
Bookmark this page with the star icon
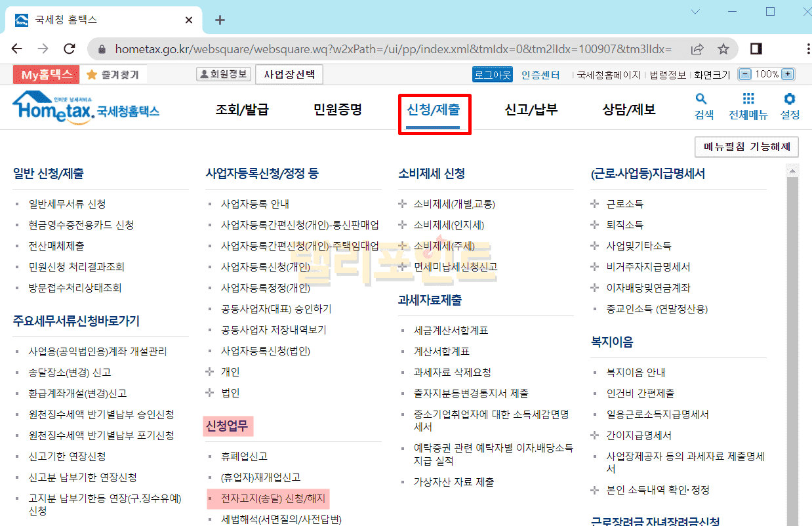coord(723,49)
